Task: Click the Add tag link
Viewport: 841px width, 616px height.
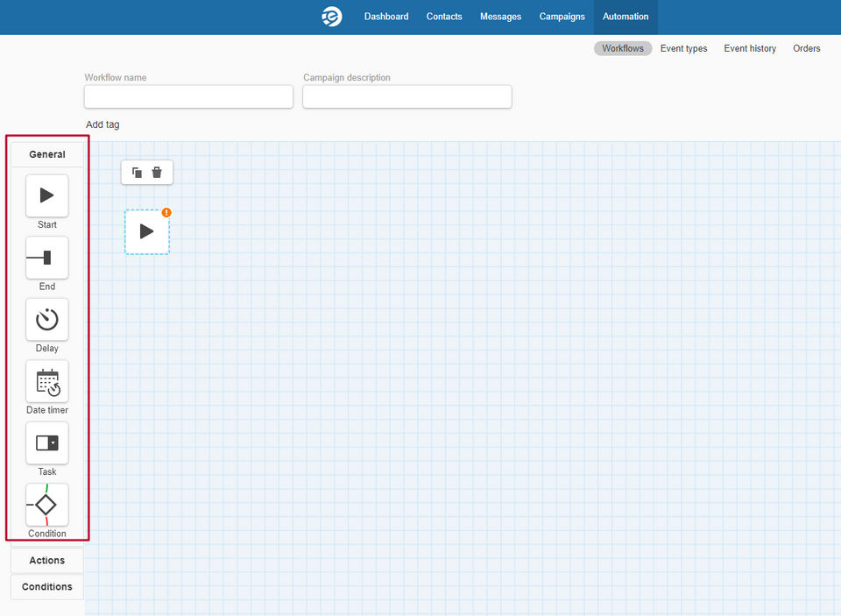Action: pos(102,124)
